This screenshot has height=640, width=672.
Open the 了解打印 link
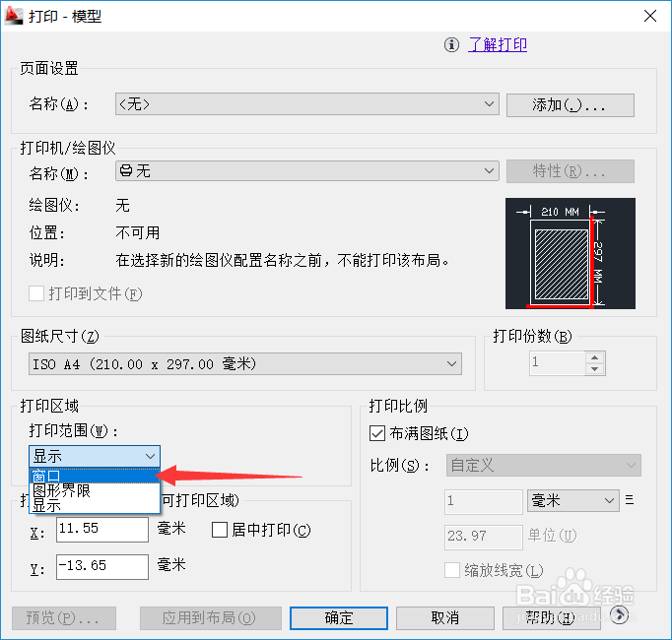pos(498,44)
